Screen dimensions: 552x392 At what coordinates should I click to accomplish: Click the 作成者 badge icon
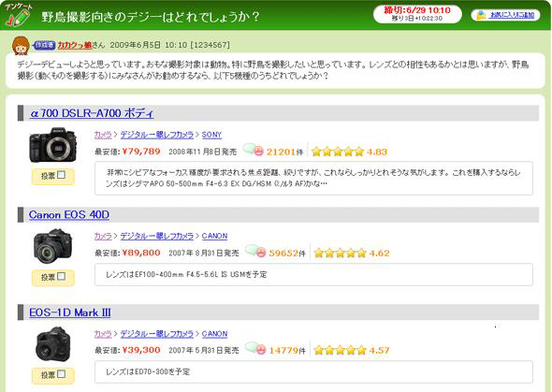pos(44,45)
